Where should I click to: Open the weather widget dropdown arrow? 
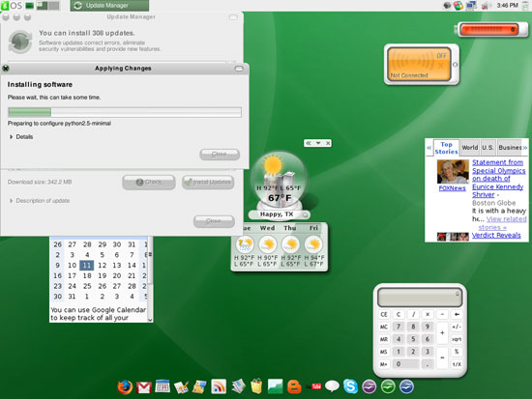tap(318, 143)
